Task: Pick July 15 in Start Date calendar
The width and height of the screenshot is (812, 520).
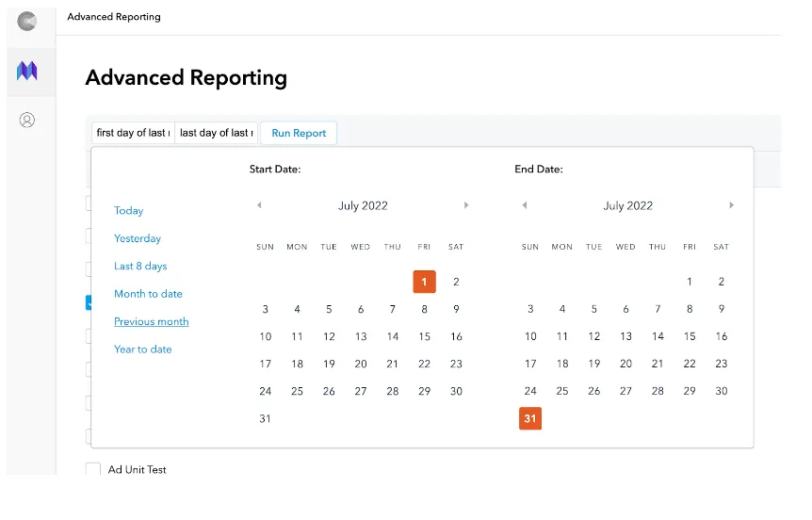Action: pos(424,336)
